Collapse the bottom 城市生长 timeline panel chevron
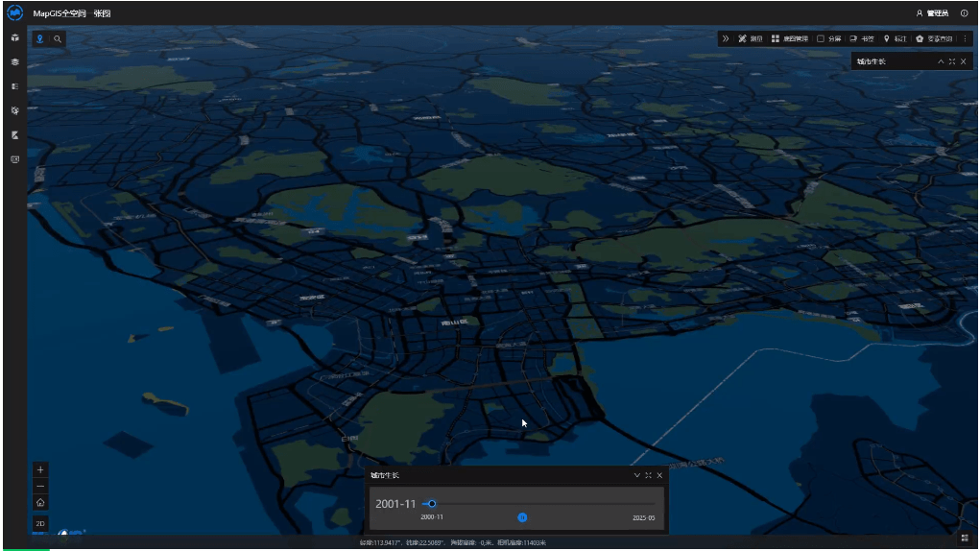The image size is (980, 551). pos(636,475)
